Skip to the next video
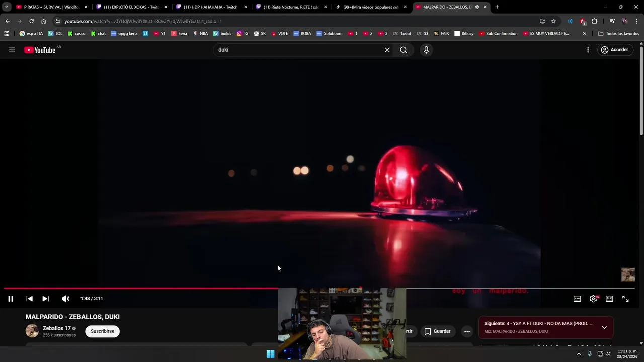644x362 pixels. (45, 299)
